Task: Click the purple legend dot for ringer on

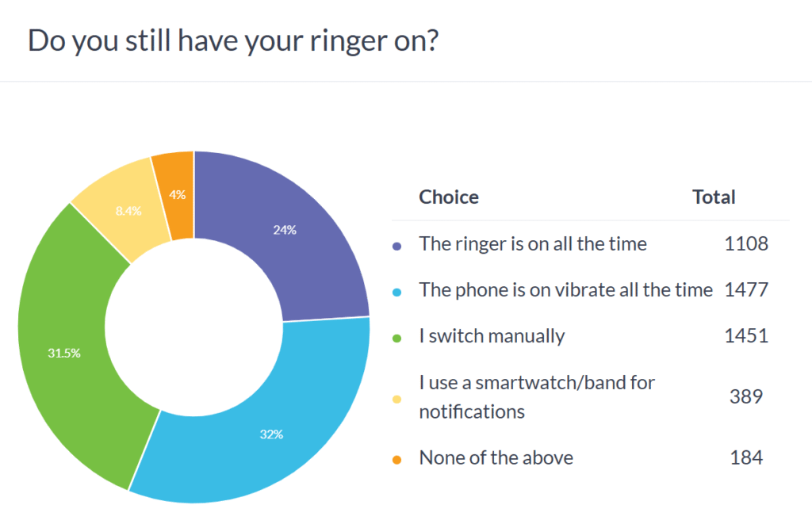Action: tap(398, 246)
